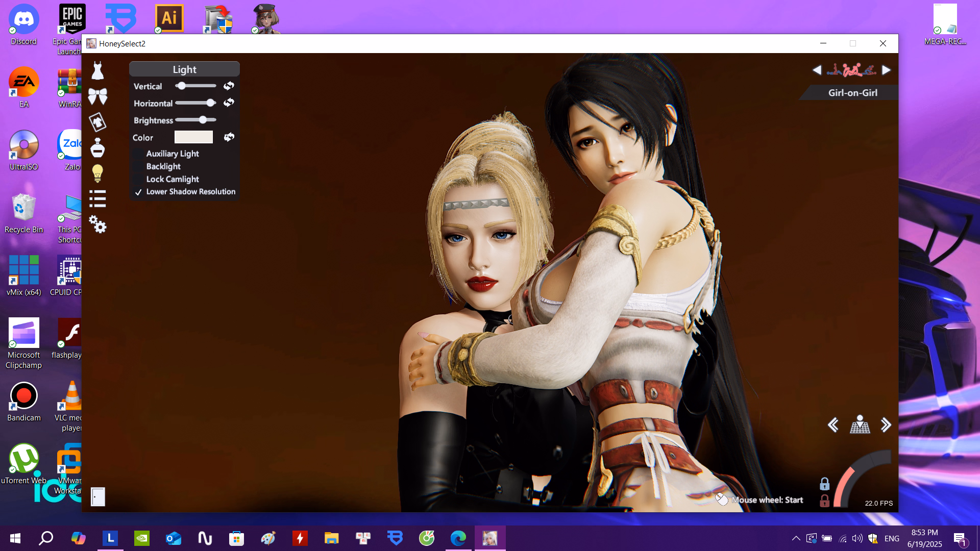The image size is (980, 551).
Task: Reset Vertical light slider
Action: (229, 86)
